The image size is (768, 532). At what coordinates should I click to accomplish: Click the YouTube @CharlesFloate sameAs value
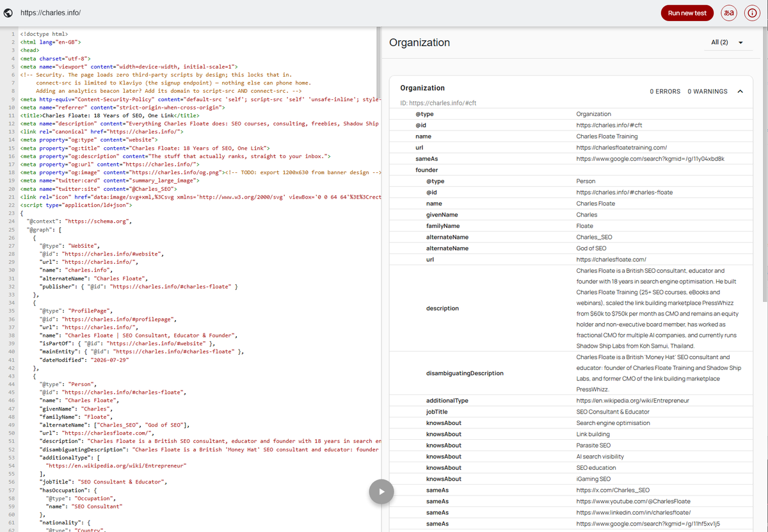(x=633, y=501)
